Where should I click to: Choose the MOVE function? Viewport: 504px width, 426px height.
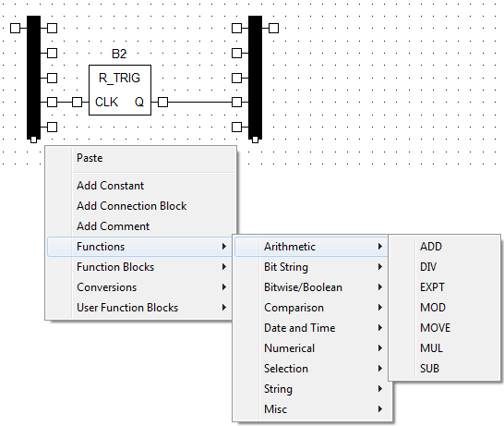click(x=444, y=327)
